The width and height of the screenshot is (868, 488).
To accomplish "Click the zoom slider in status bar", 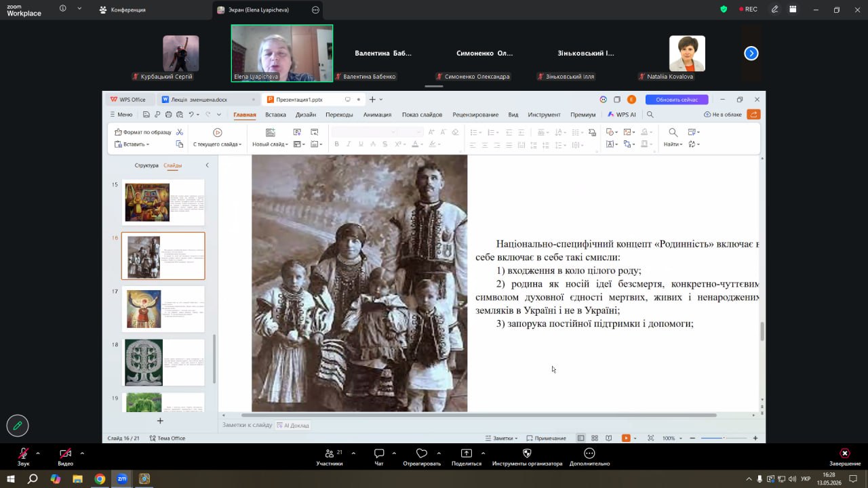I will tap(724, 438).
